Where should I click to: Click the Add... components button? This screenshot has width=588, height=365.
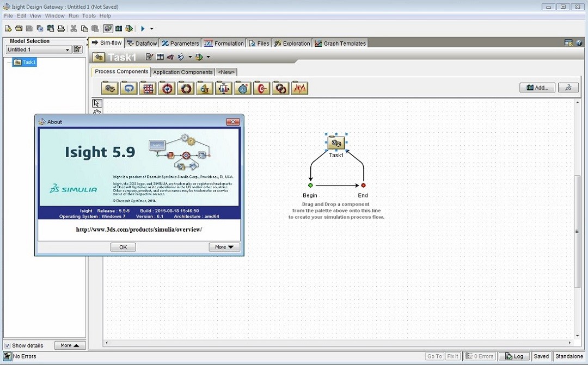coord(537,88)
